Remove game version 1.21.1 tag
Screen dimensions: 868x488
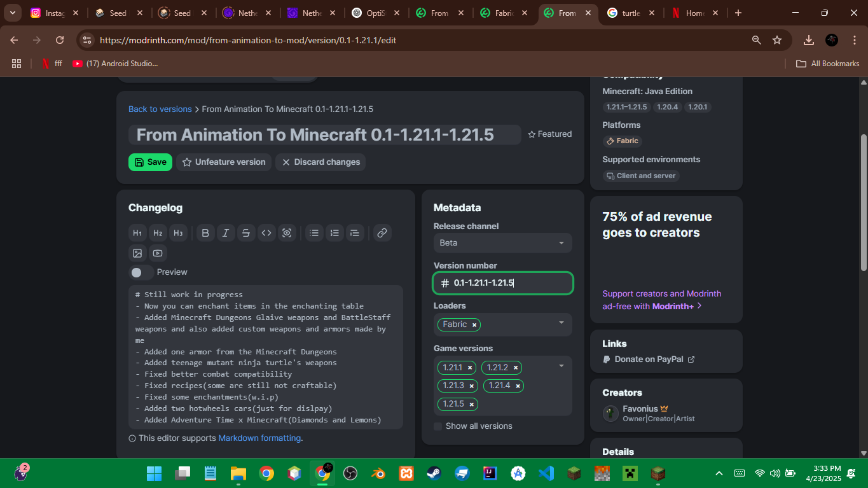pos(470,368)
